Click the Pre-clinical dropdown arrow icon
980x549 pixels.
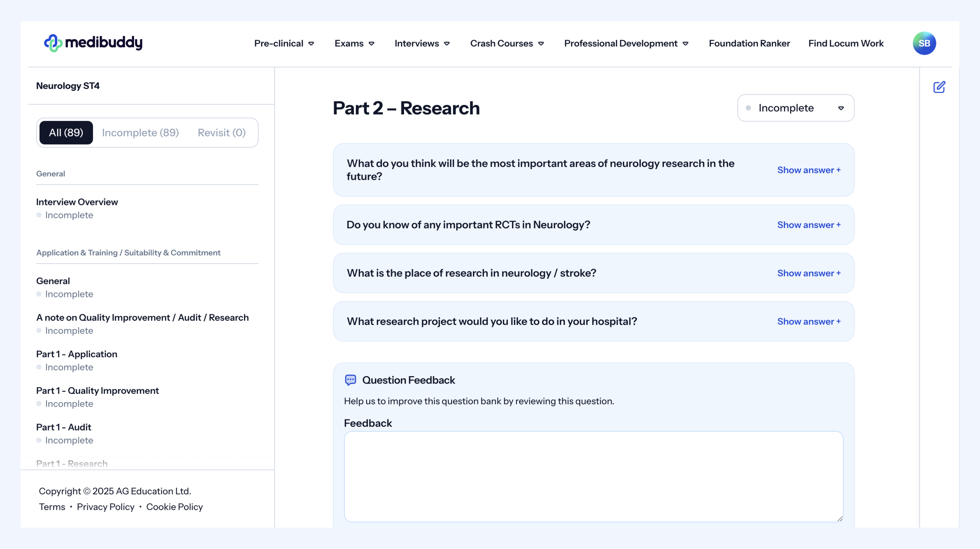[311, 44]
